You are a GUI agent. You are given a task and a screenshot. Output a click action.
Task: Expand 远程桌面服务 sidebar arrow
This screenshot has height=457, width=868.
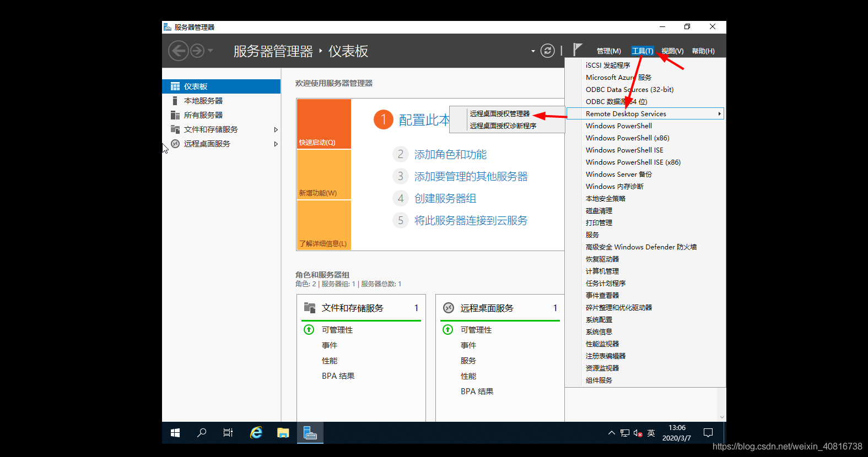pos(276,144)
